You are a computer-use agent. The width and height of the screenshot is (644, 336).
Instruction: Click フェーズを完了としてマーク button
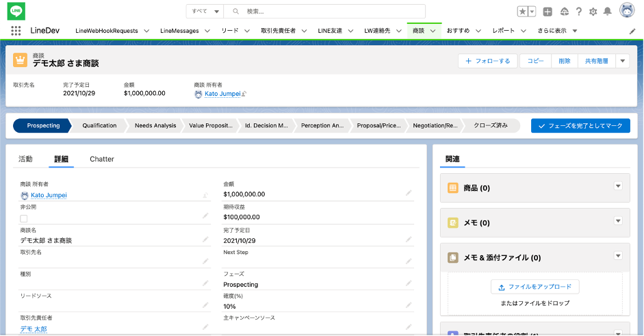tap(580, 126)
